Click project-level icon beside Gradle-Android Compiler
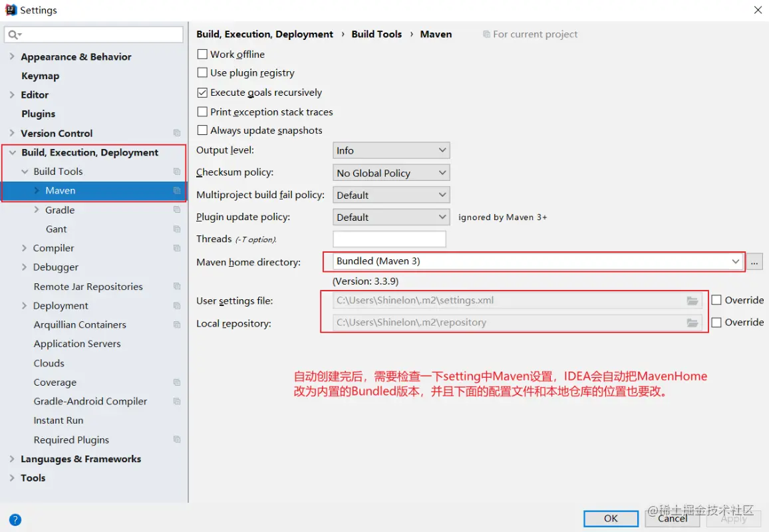This screenshot has height=532, width=769. [x=177, y=402]
